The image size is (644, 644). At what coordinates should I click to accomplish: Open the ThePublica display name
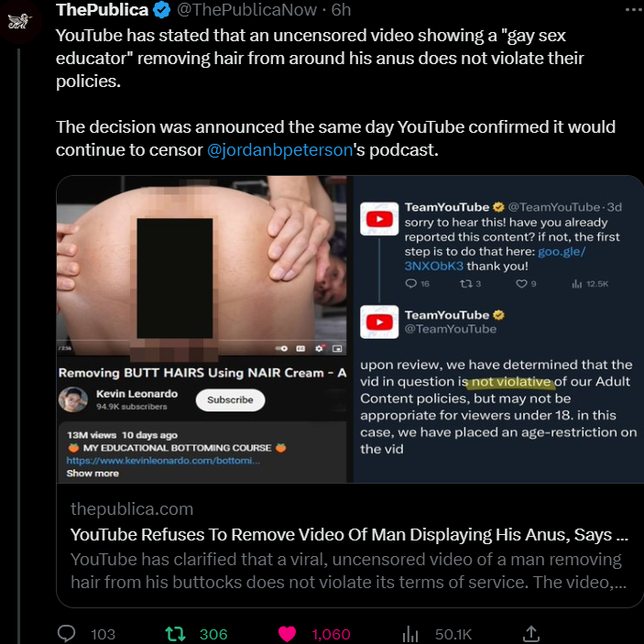[102, 10]
